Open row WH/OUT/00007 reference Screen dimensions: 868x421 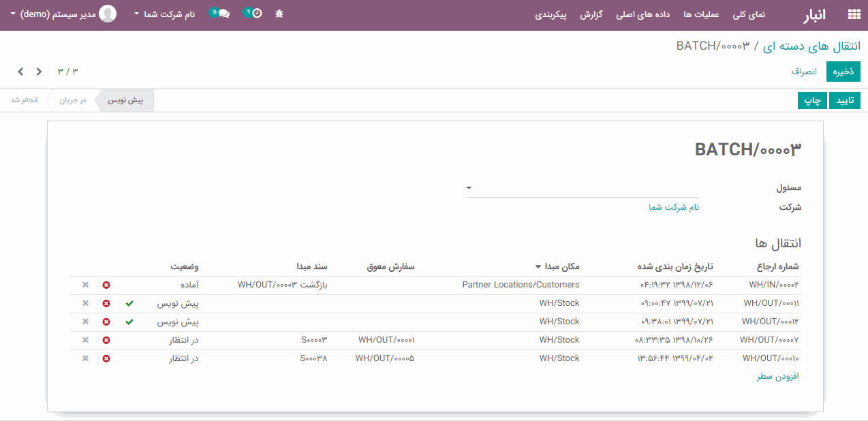pyautogui.click(x=769, y=340)
